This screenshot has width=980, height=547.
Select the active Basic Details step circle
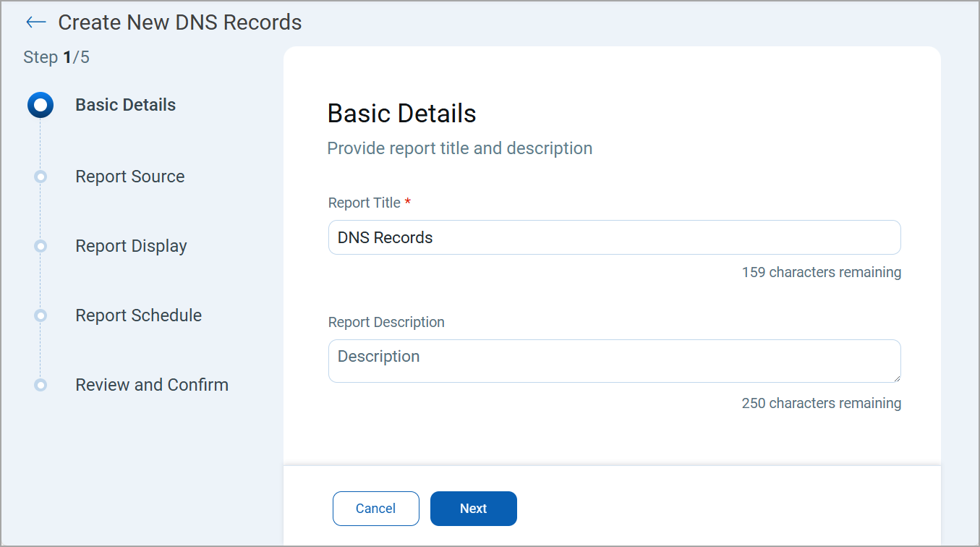(41, 105)
